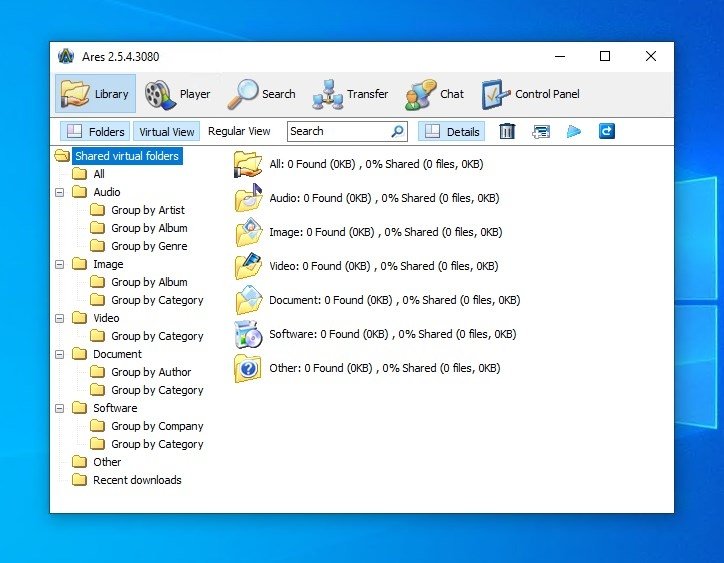Open Group by Author folder

click(x=151, y=372)
